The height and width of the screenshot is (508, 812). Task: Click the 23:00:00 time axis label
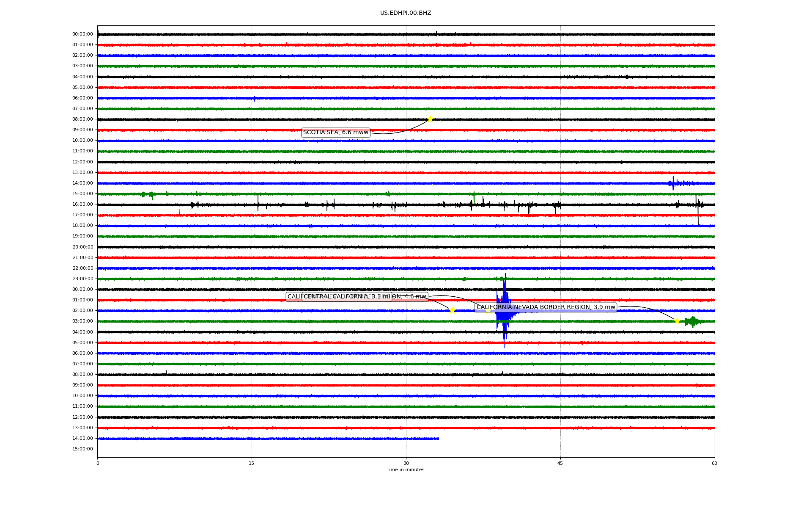click(82, 279)
